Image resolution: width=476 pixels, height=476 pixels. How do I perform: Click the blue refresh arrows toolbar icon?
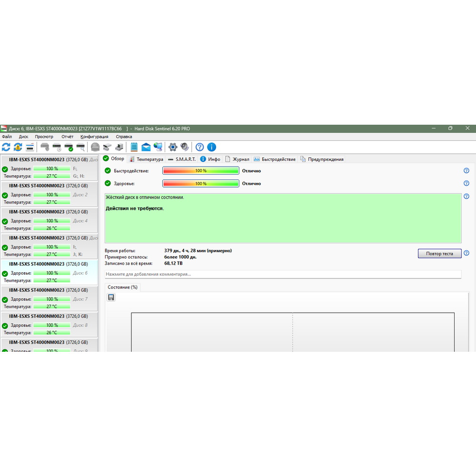pyautogui.click(x=6, y=147)
